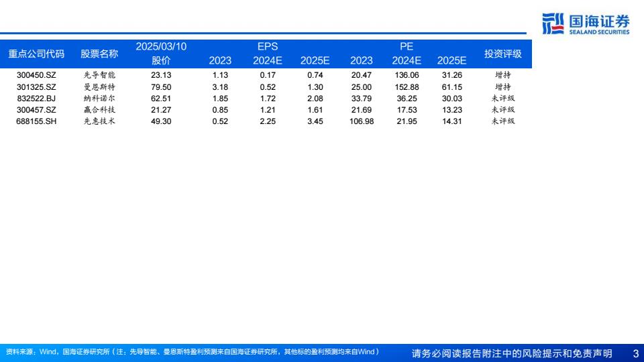Select share price 23.13
Screen dimensions: 644x362
(161, 75)
